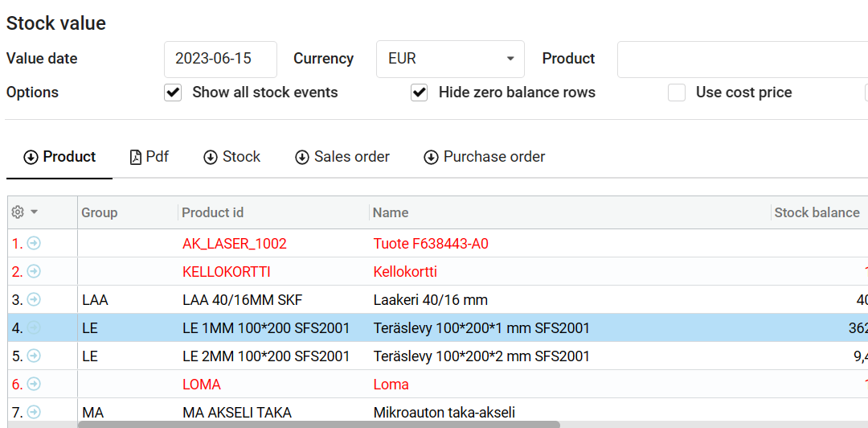Click the table settings gear icon
This screenshot has height=428, width=868.
point(18,212)
